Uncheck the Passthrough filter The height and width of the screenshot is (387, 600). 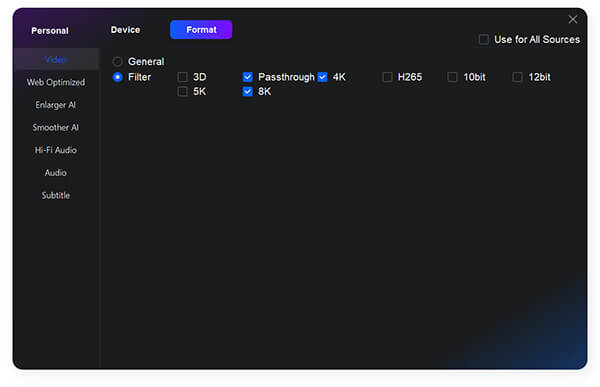pyautogui.click(x=248, y=77)
